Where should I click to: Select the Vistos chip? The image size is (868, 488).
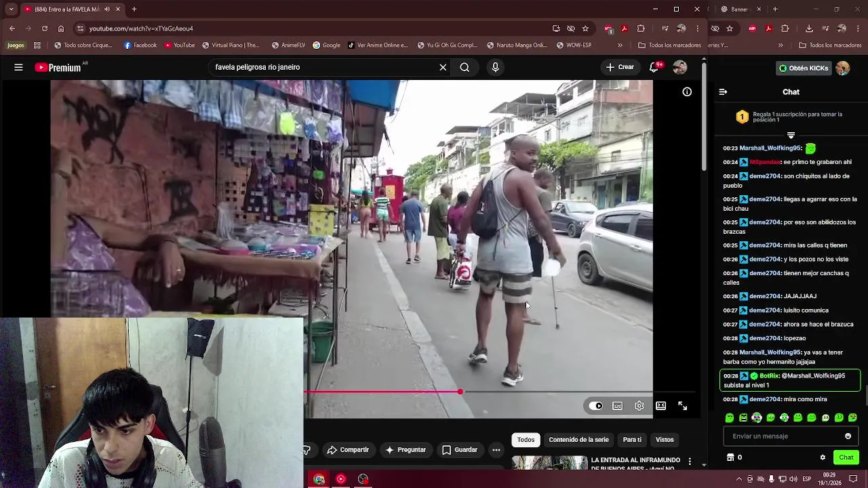[x=665, y=440]
